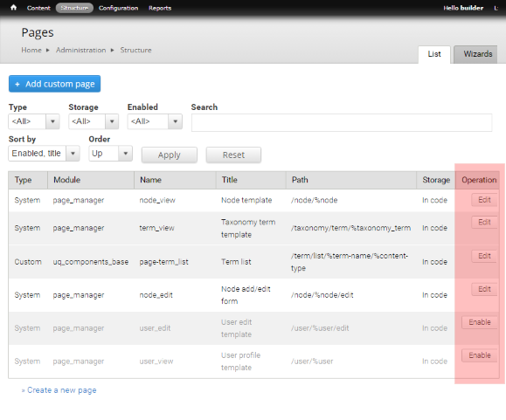The width and height of the screenshot is (506, 420).
Task: Expand the Storage filter dropdown
Action: click(94, 121)
